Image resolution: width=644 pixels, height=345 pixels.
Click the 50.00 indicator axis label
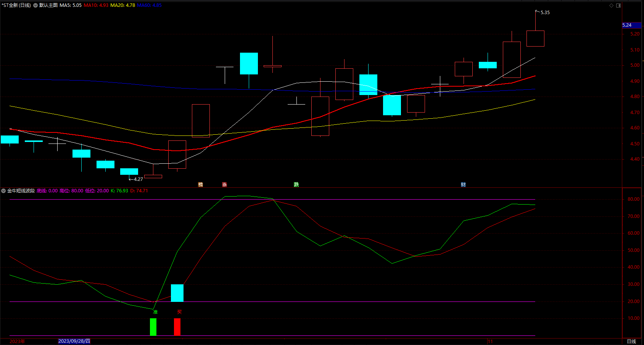[x=633, y=250]
